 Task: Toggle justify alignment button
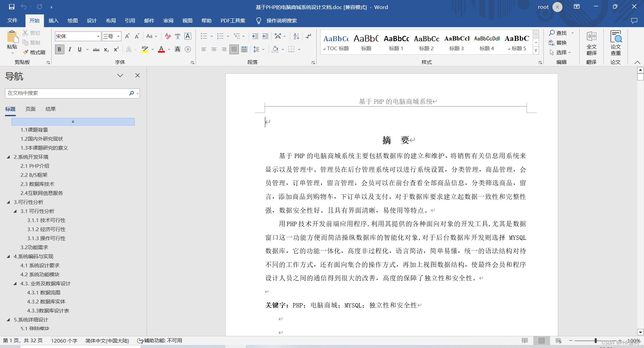coord(234,50)
